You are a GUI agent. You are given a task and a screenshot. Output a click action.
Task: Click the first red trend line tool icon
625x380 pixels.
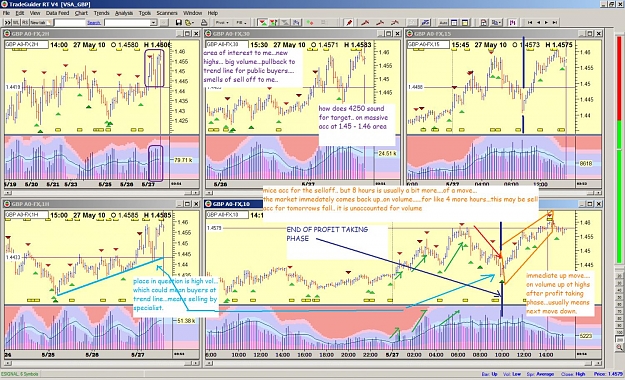(365, 23)
